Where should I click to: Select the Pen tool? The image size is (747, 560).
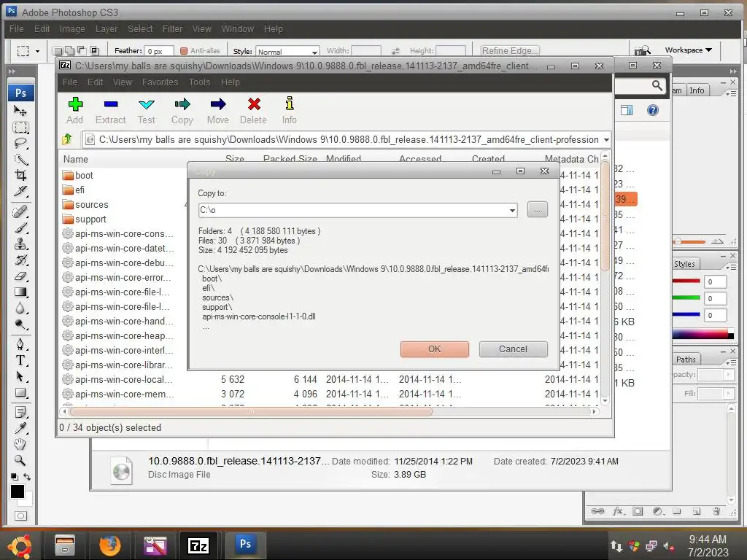pos(20,344)
